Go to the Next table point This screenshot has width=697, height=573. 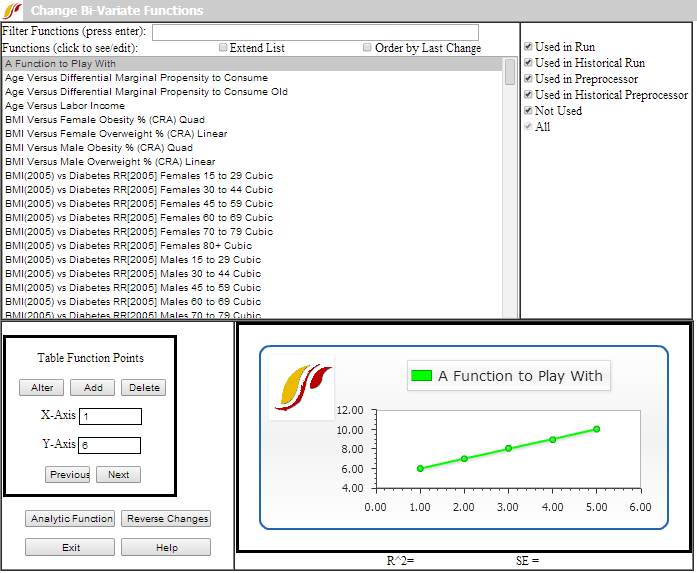click(118, 475)
